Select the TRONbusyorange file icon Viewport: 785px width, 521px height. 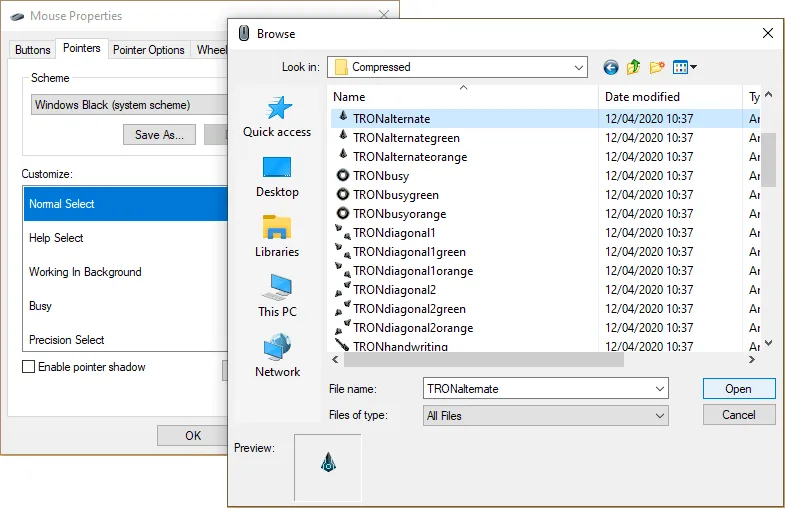[343, 214]
